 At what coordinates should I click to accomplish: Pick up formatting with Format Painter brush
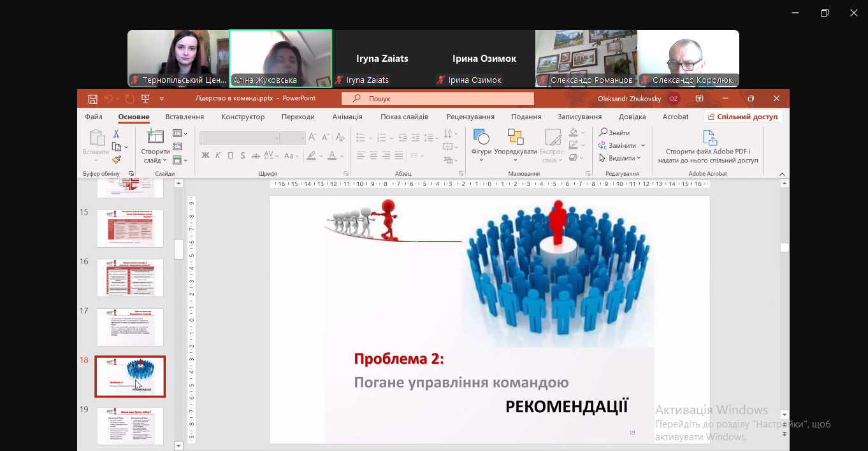point(117,160)
